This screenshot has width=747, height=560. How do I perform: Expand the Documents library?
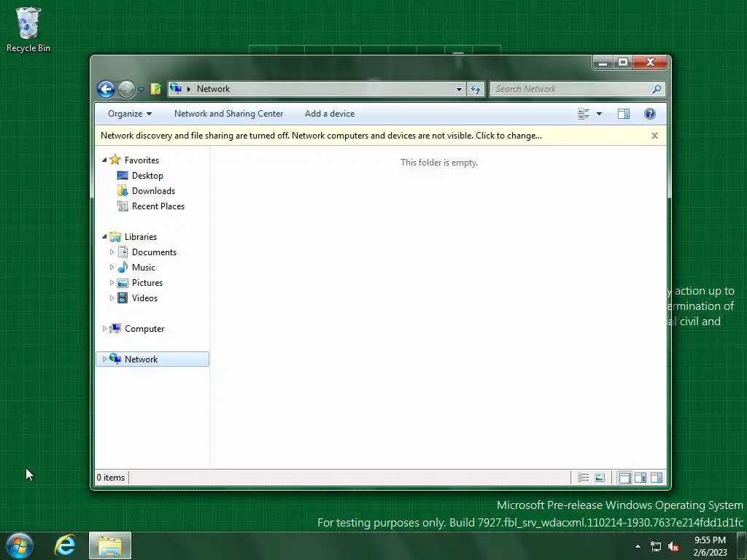(x=112, y=252)
